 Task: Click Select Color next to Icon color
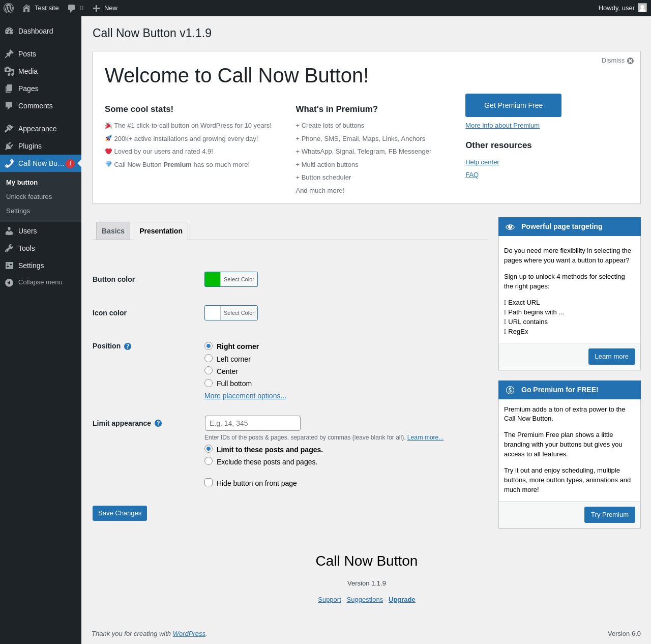pyautogui.click(x=239, y=313)
